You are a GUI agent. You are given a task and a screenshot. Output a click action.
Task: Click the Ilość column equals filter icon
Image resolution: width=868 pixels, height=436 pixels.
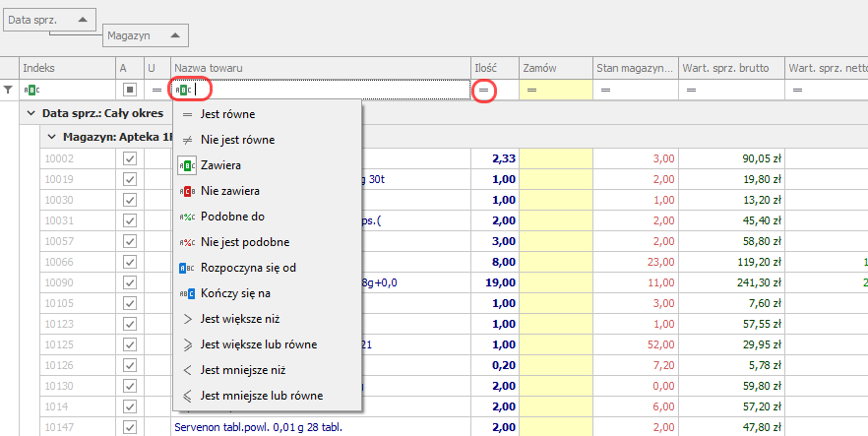pyautogui.click(x=483, y=90)
